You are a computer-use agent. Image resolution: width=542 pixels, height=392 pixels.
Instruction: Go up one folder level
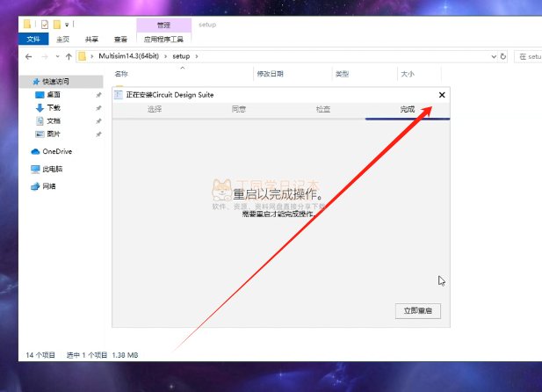69,56
